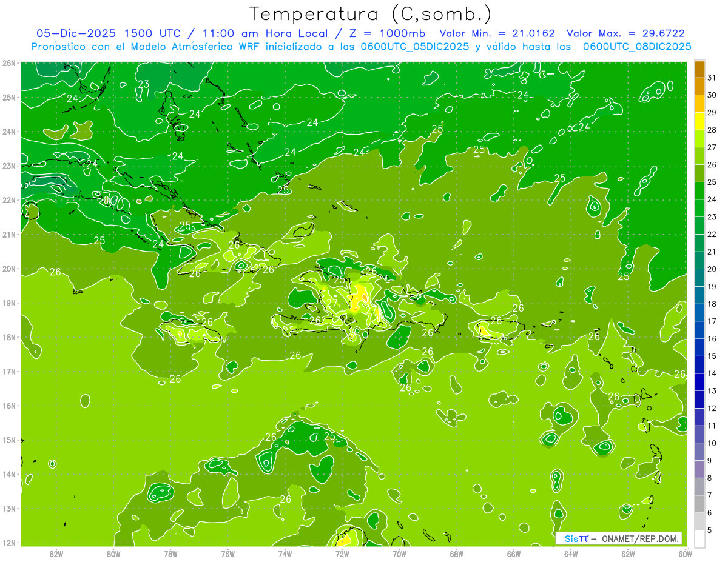This screenshot has width=728, height=562.
Task: Click the "68W" longitude axis label
Action: (456, 554)
